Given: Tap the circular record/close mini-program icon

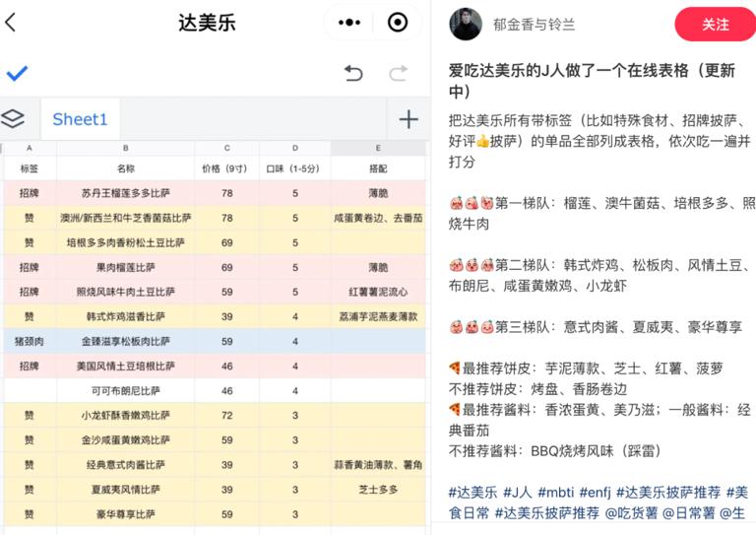Looking at the screenshot, I should 398,23.
